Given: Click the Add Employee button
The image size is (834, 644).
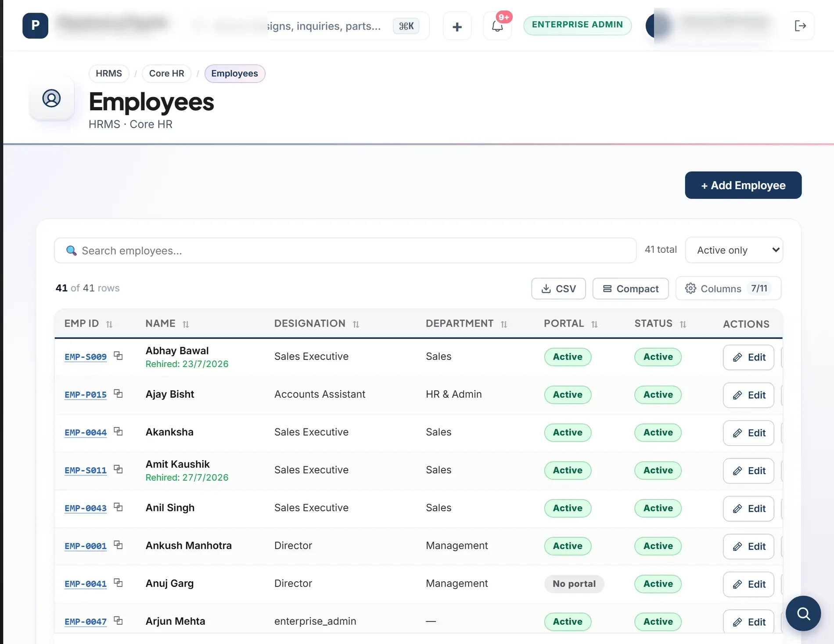Looking at the screenshot, I should pyautogui.click(x=743, y=185).
